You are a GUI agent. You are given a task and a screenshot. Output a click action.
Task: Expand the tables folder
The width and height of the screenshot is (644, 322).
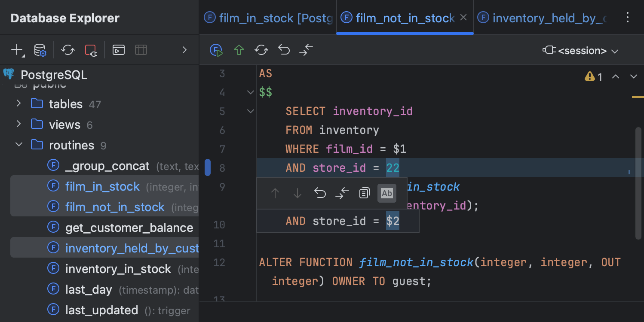coord(18,103)
